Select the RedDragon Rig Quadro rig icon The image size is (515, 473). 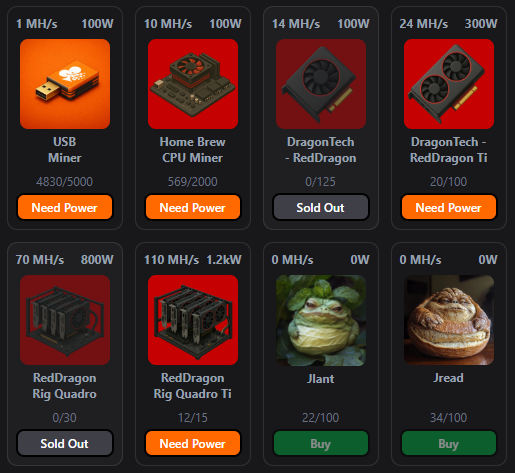tap(65, 320)
